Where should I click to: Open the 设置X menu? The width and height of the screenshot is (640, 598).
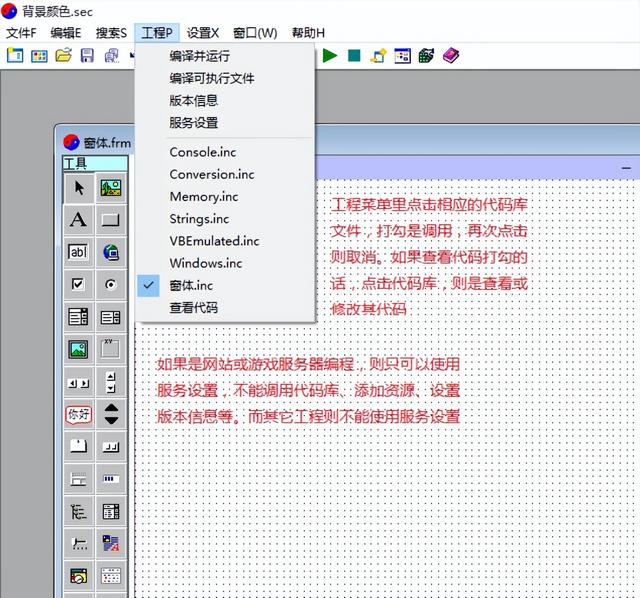pos(202,33)
